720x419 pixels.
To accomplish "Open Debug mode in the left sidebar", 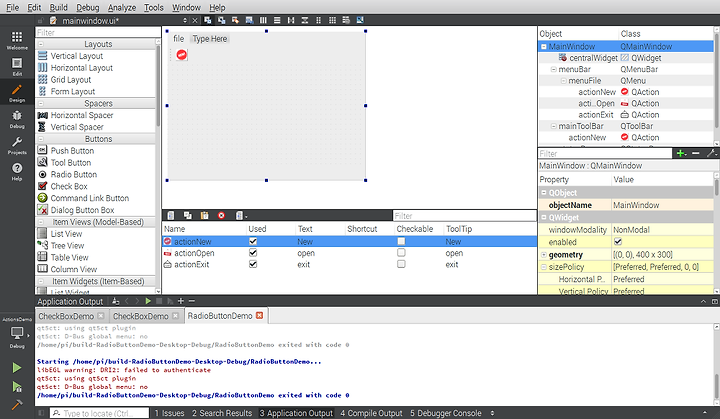I will (x=17, y=119).
